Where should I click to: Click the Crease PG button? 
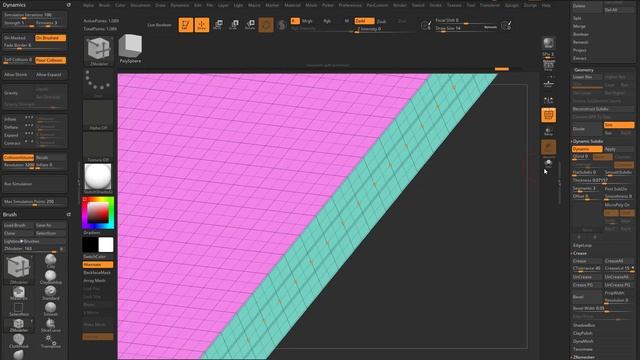[587, 285]
